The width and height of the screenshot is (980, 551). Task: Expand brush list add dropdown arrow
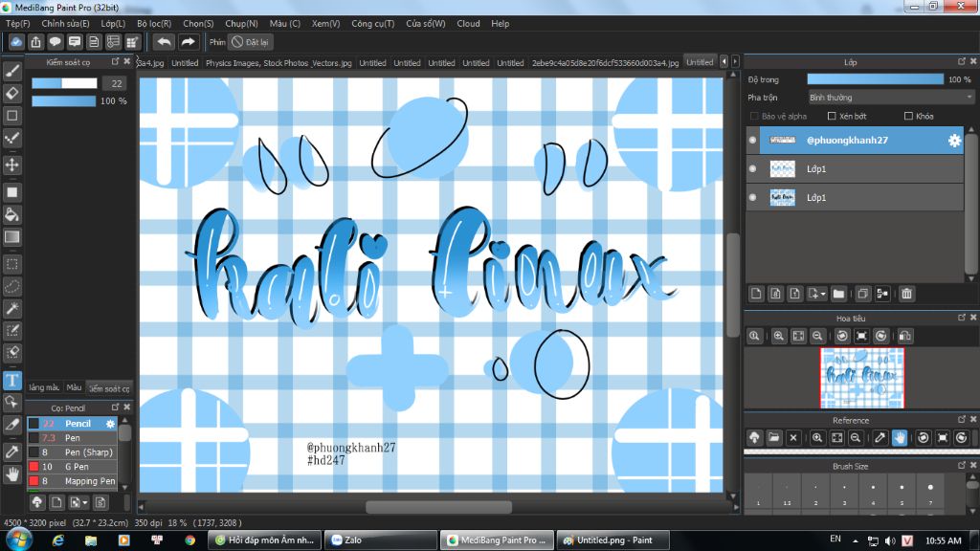85,503
